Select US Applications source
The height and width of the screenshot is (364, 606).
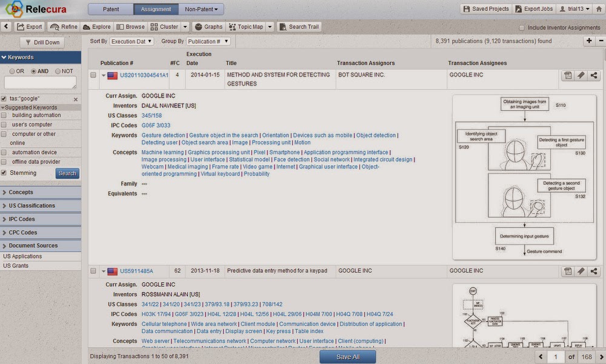click(22, 256)
